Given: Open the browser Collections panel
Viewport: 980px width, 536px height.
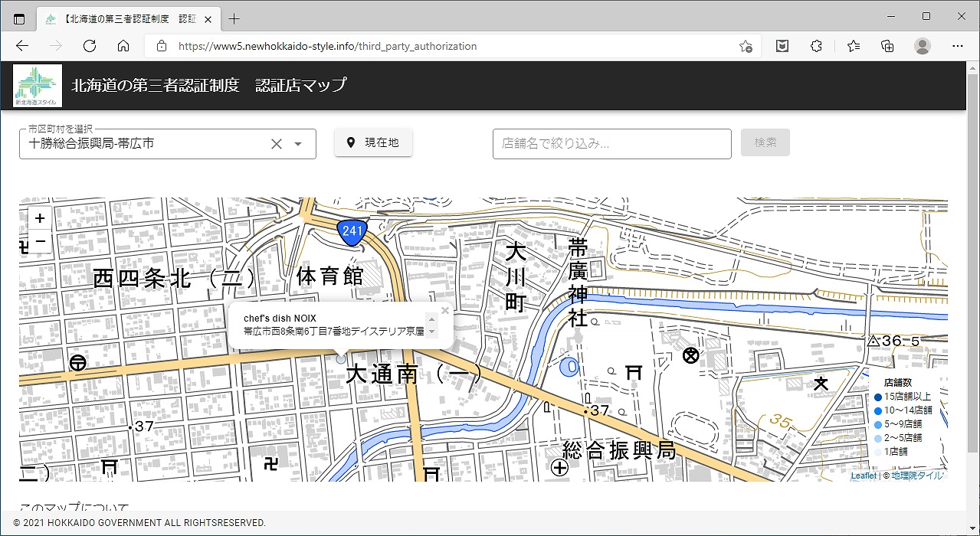Looking at the screenshot, I should (x=887, y=46).
